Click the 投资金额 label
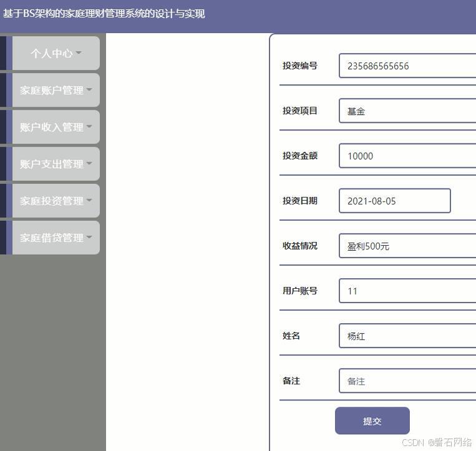This screenshot has width=476, height=451. tap(300, 156)
